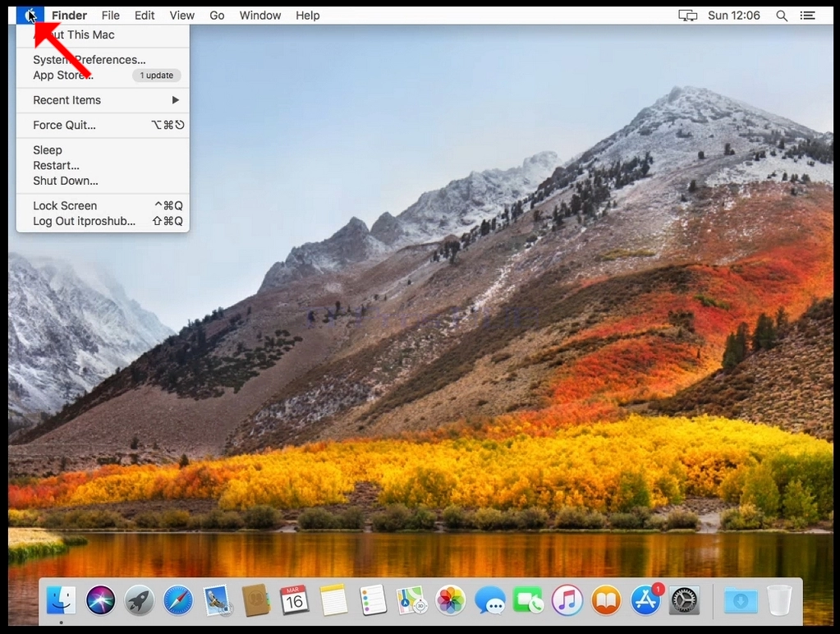This screenshot has width=840, height=634.
Task: Choose Force Quit... from menu
Action: coord(103,125)
